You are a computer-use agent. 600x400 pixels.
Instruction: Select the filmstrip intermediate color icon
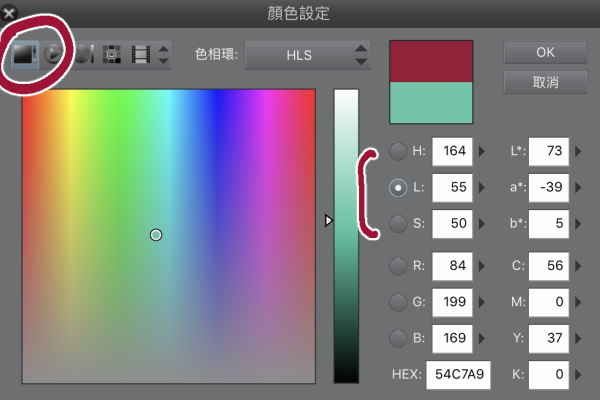point(141,54)
